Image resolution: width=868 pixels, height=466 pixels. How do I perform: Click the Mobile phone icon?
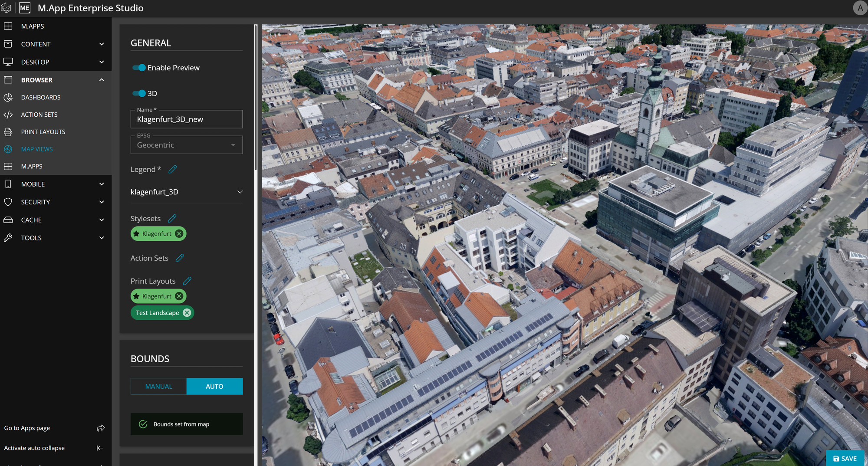[8, 184]
